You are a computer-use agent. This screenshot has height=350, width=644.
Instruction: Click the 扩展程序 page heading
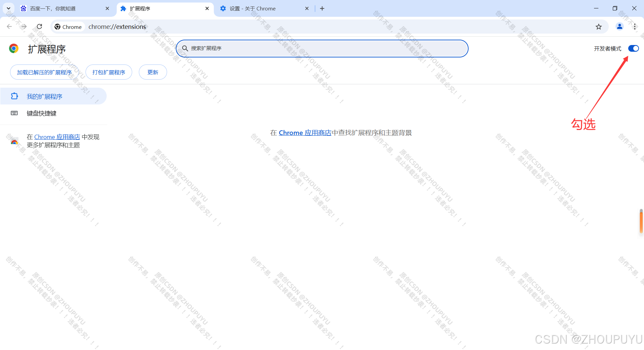point(47,49)
